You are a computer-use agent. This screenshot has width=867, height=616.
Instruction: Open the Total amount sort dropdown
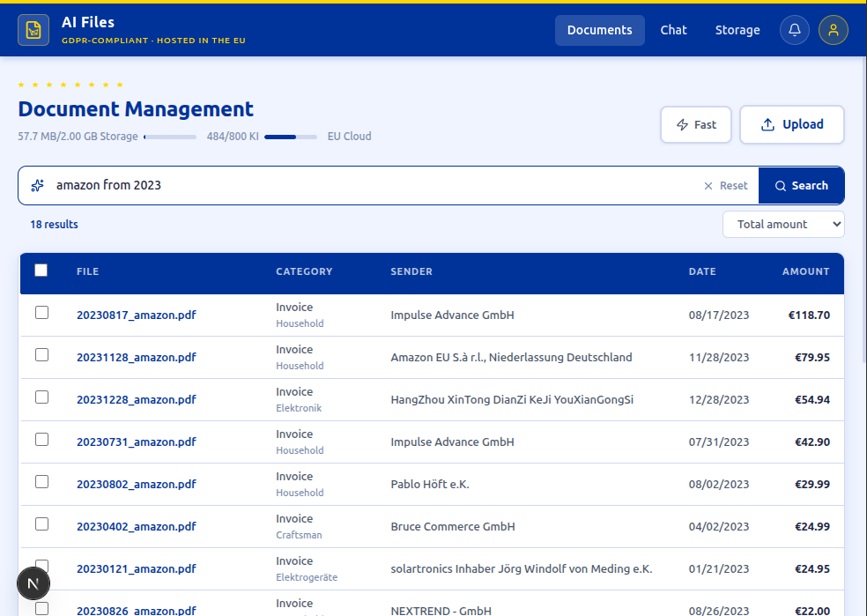[783, 224]
